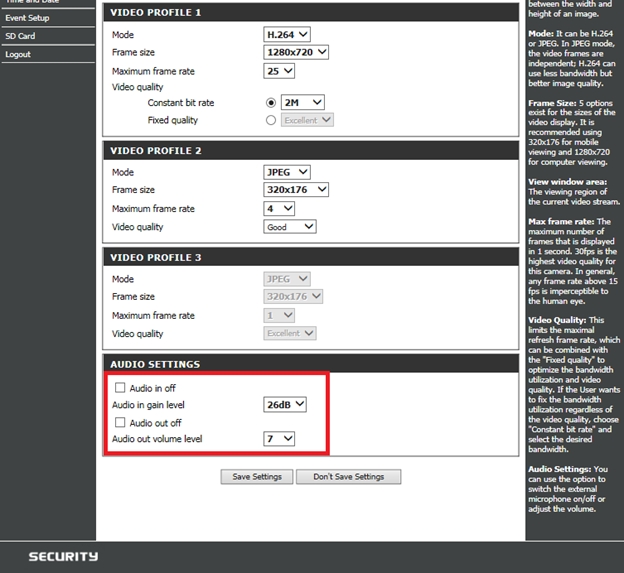Open Audio in gain level 26dB dropdown
Screen dimensions: 624x573
(285, 405)
